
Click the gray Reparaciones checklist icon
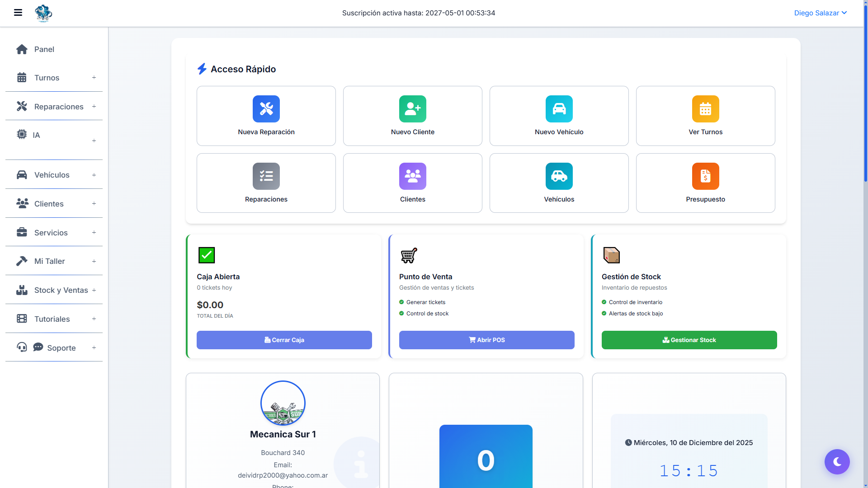(x=266, y=176)
